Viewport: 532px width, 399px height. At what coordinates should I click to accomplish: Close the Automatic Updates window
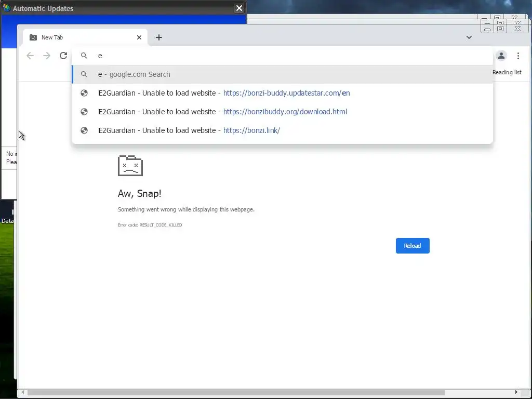239,8
